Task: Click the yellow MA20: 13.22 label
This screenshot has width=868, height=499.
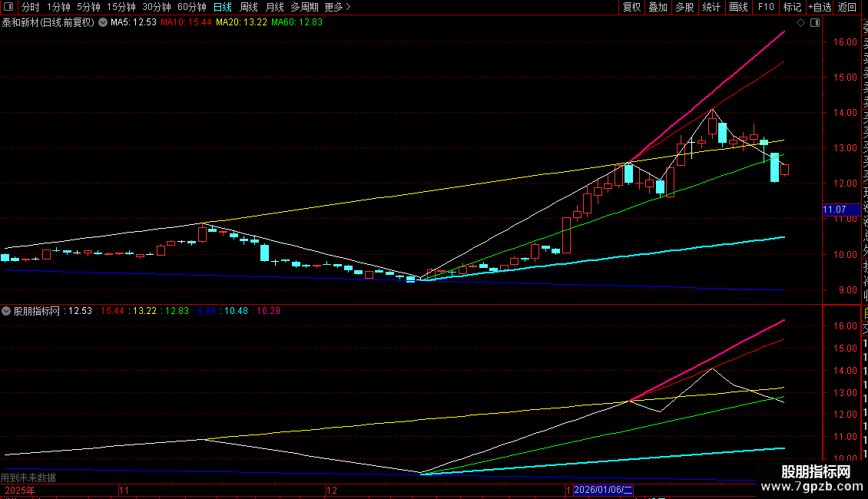Action: 241,23
